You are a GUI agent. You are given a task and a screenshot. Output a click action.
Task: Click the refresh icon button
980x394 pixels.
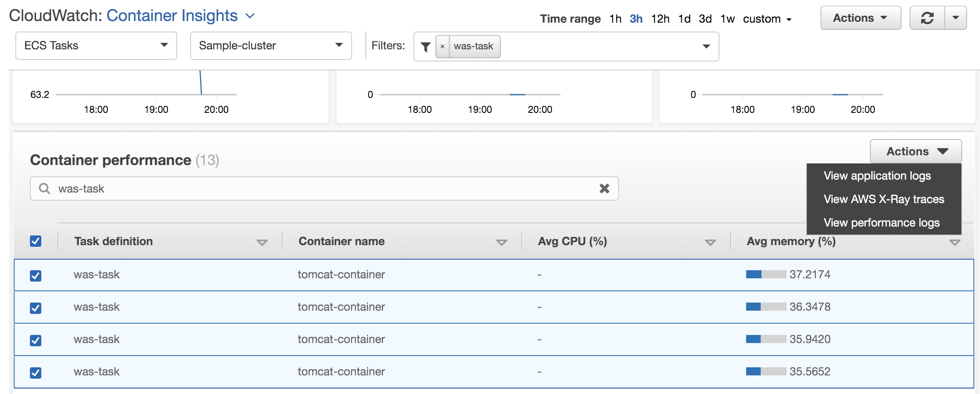tap(927, 18)
